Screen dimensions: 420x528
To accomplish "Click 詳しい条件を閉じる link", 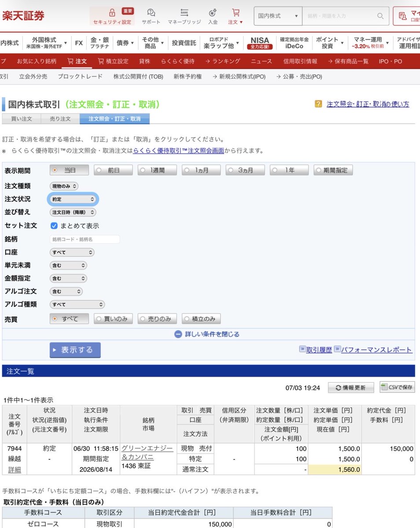I will click(x=212, y=334).
